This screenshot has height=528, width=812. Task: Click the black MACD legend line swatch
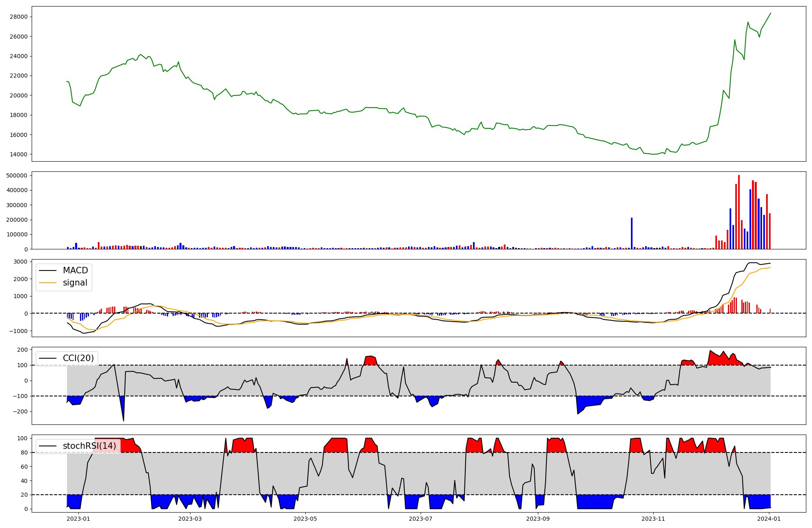point(48,270)
